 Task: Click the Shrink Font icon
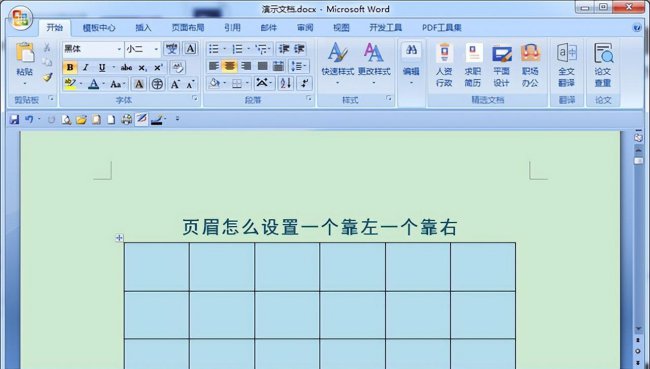[x=190, y=84]
